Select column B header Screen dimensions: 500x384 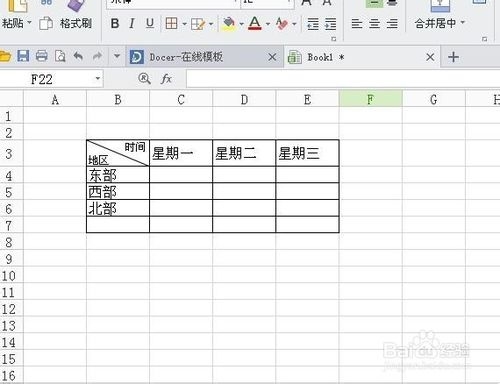[x=118, y=99]
